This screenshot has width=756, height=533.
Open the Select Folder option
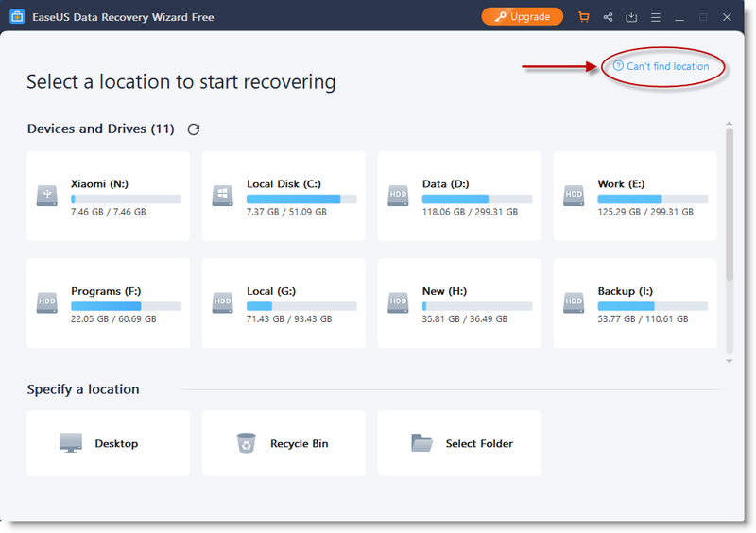459,443
